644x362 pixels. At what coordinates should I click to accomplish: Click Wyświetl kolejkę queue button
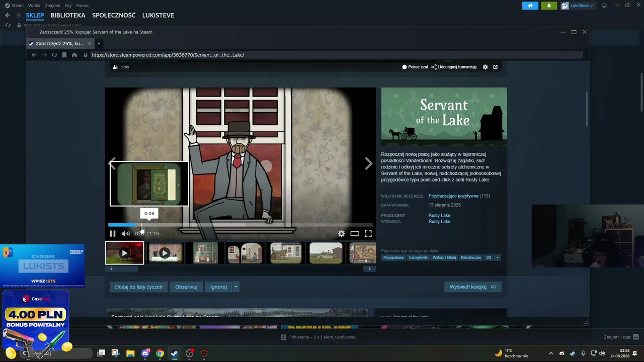pos(473,287)
